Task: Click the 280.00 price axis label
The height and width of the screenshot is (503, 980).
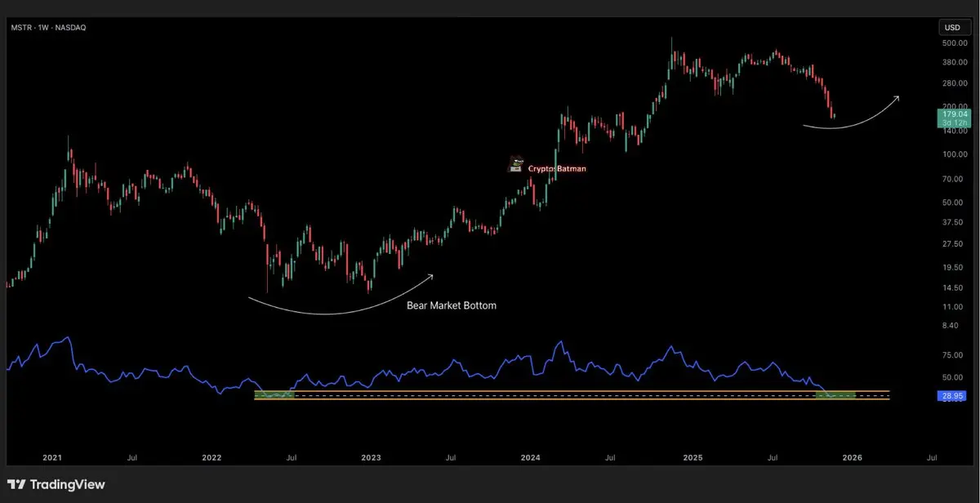Action: pos(955,84)
